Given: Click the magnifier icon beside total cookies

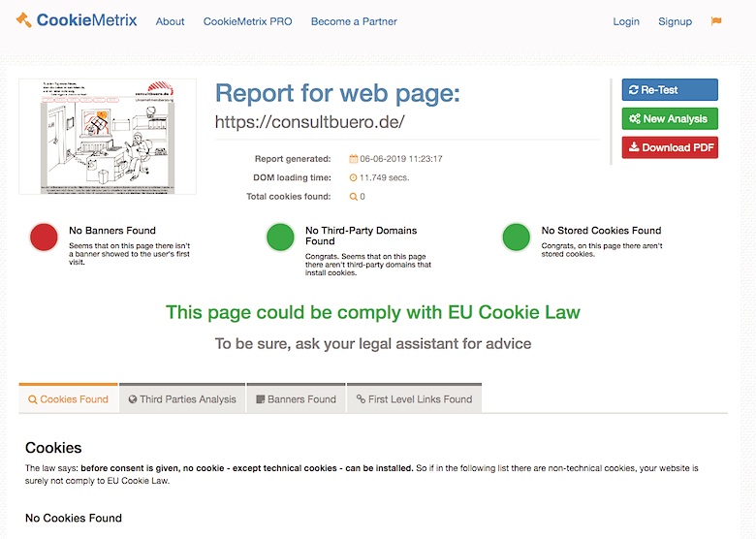Looking at the screenshot, I should coord(354,197).
